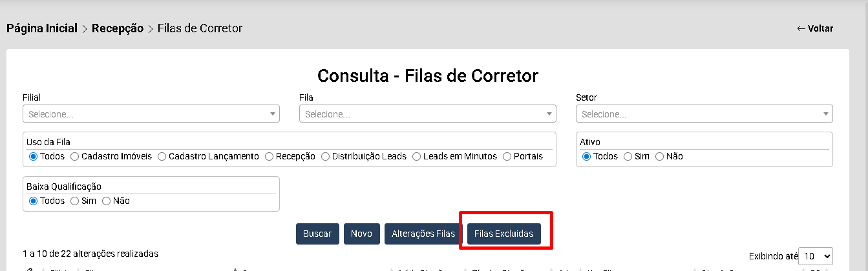Click the Buscar button
The image size is (868, 271).
click(x=317, y=234)
